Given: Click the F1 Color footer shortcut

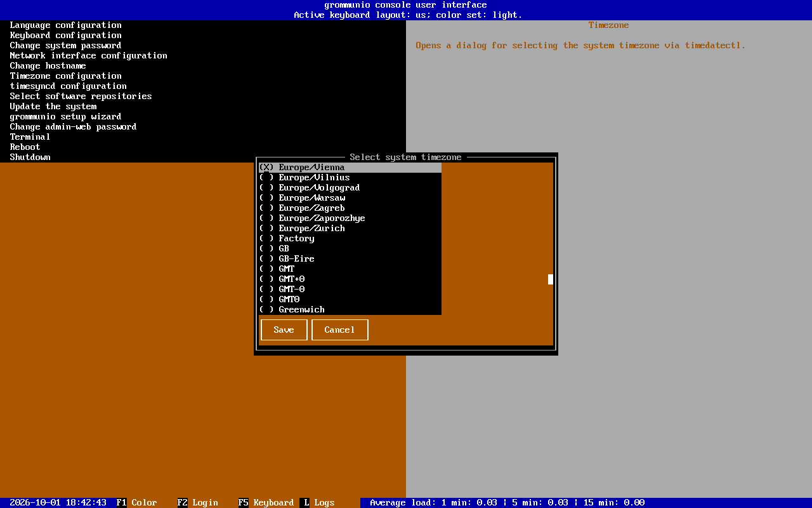Looking at the screenshot, I should 137,503.
